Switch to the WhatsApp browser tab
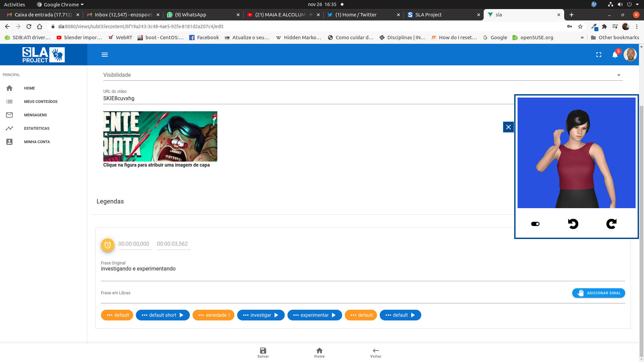This screenshot has width=644, height=362. click(194, 15)
